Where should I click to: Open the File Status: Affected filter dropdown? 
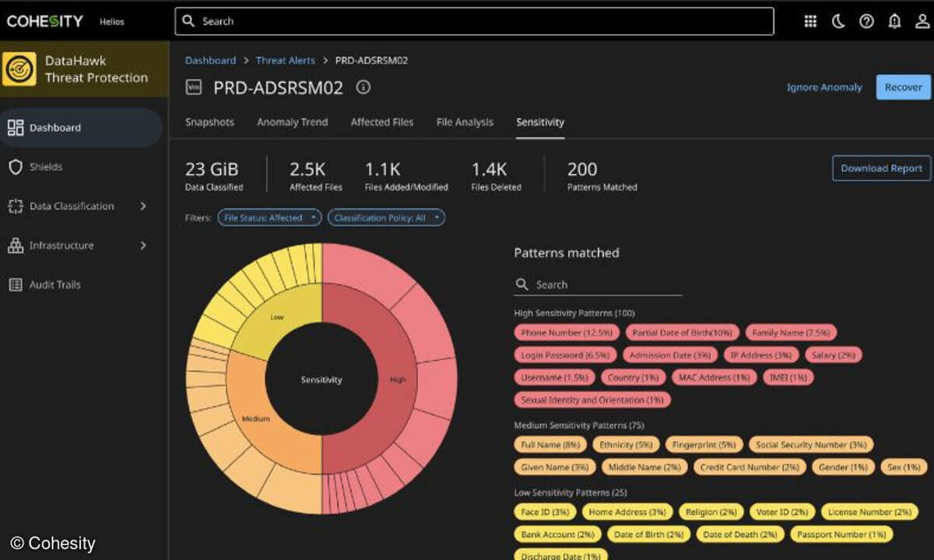[269, 218]
